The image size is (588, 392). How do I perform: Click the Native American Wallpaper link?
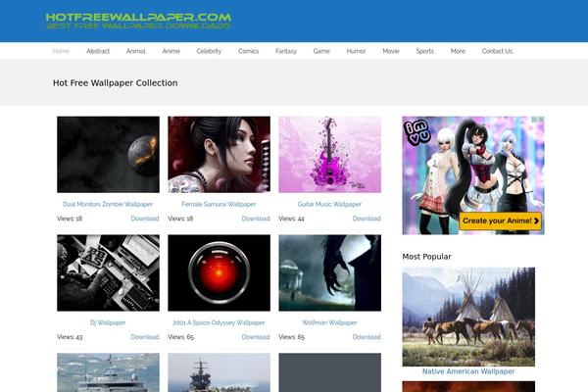[468, 371]
